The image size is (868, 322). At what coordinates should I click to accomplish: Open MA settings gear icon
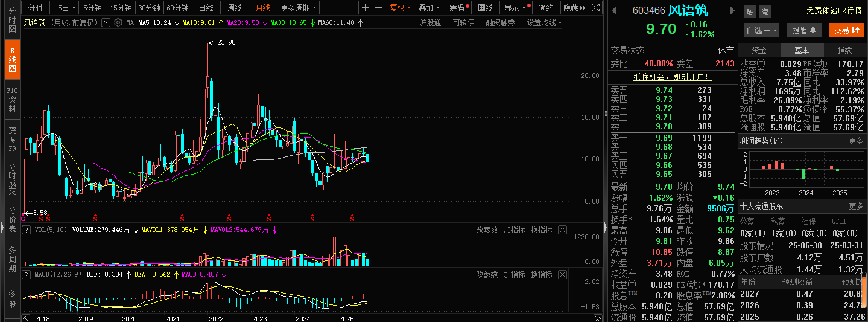pyautogui.click(x=118, y=22)
